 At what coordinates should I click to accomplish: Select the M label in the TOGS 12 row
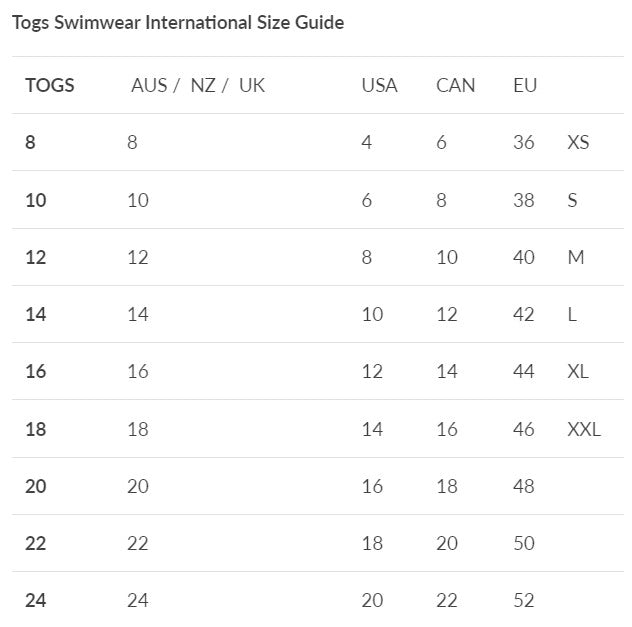(x=576, y=257)
